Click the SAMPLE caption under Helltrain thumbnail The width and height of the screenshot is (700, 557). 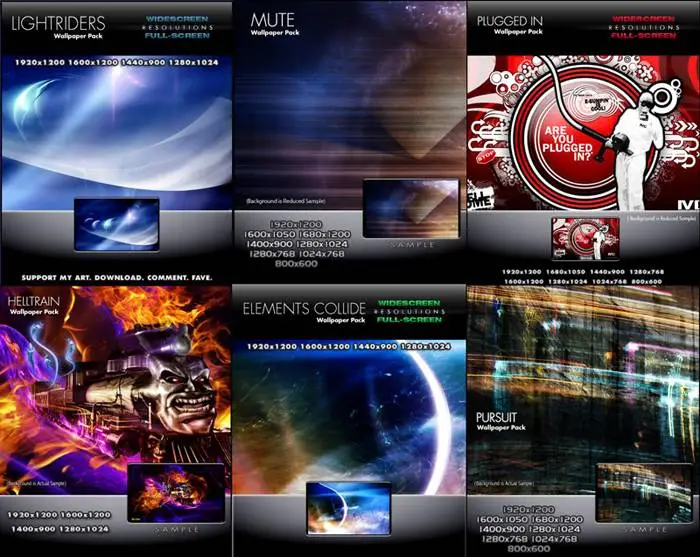[x=177, y=529]
